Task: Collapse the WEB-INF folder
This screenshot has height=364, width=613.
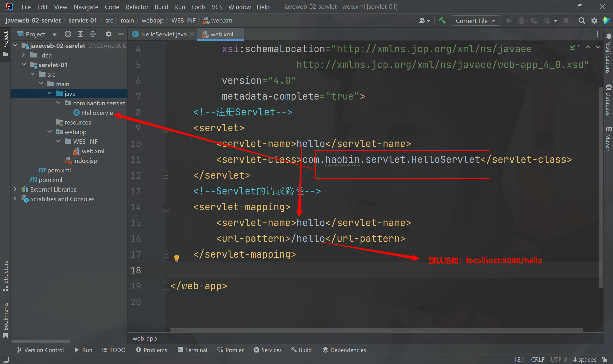Action: click(58, 141)
